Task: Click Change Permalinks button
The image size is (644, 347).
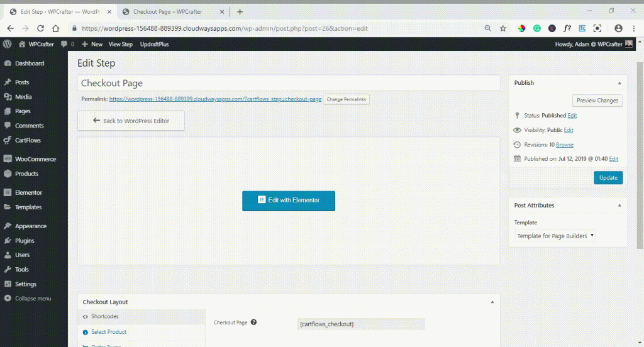Action: pyautogui.click(x=347, y=99)
